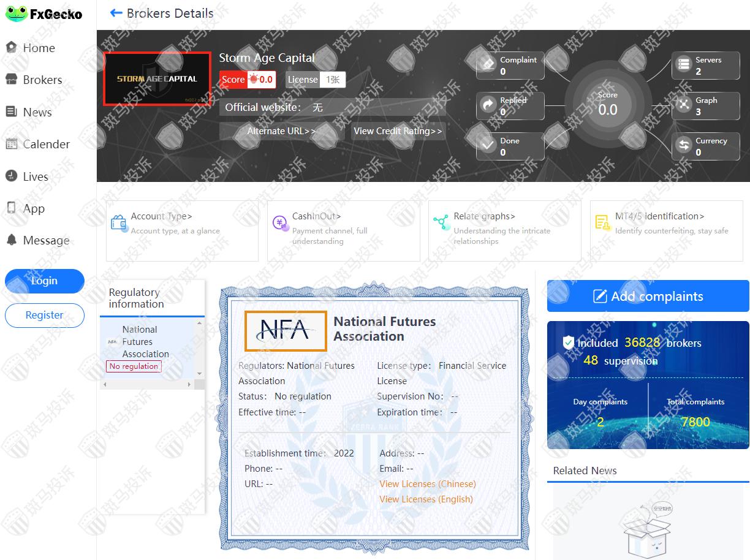
Task: Expand the Alternate URL list
Action: click(x=281, y=131)
